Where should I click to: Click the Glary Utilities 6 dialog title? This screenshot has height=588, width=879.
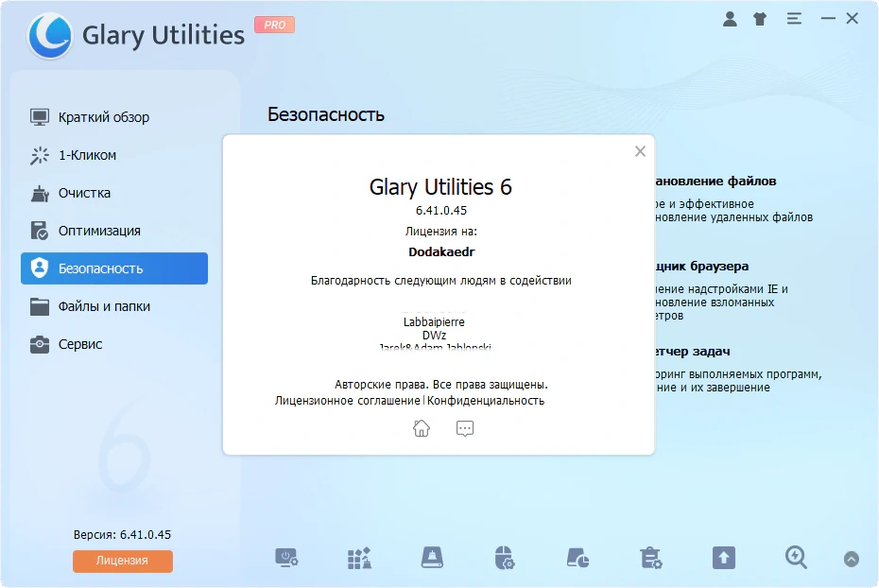[x=440, y=187]
